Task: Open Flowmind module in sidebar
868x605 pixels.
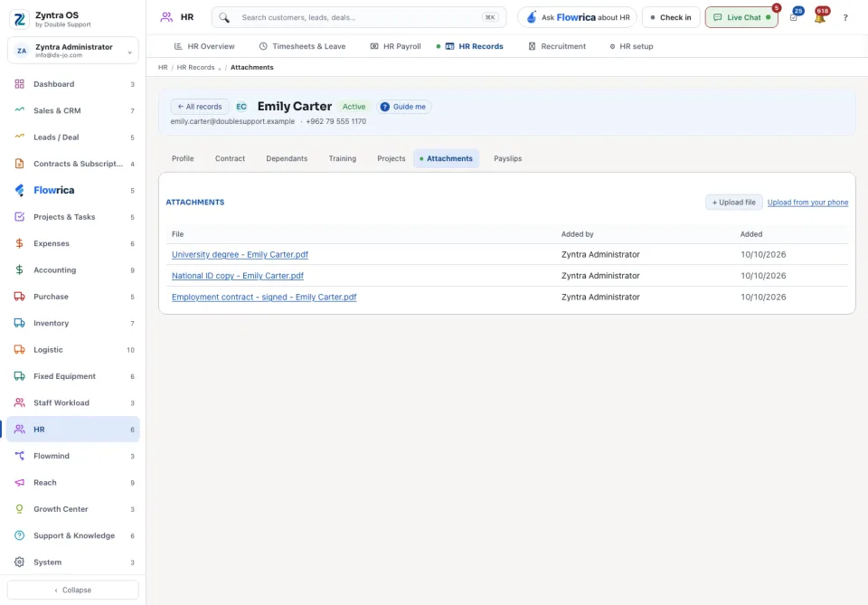Action: click(x=73, y=456)
